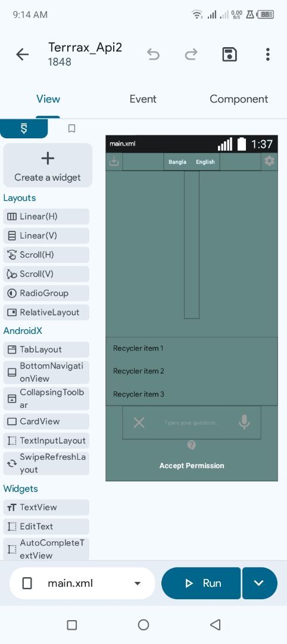Tap the back arrow icon

point(22,54)
